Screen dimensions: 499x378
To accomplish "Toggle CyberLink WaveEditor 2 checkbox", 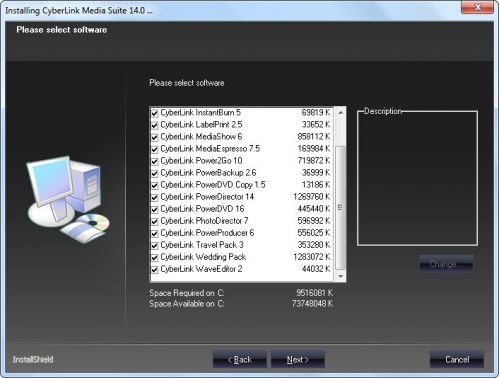I will (x=154, y=269).
